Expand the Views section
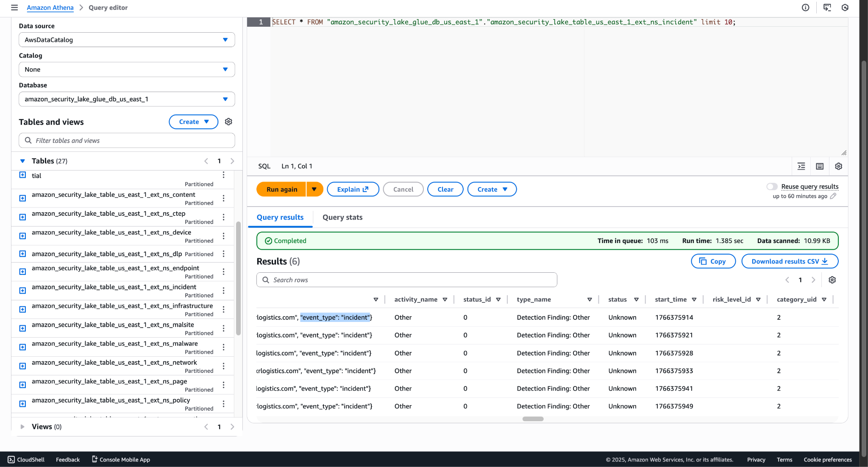This screenshot has width=868, height=467. (x=22, y=427)
